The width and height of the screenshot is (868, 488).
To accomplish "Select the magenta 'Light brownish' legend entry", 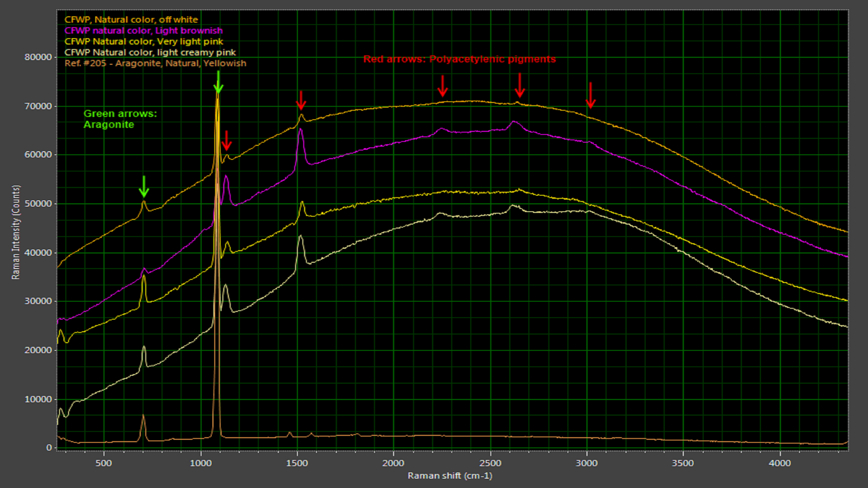I will 143,31.
